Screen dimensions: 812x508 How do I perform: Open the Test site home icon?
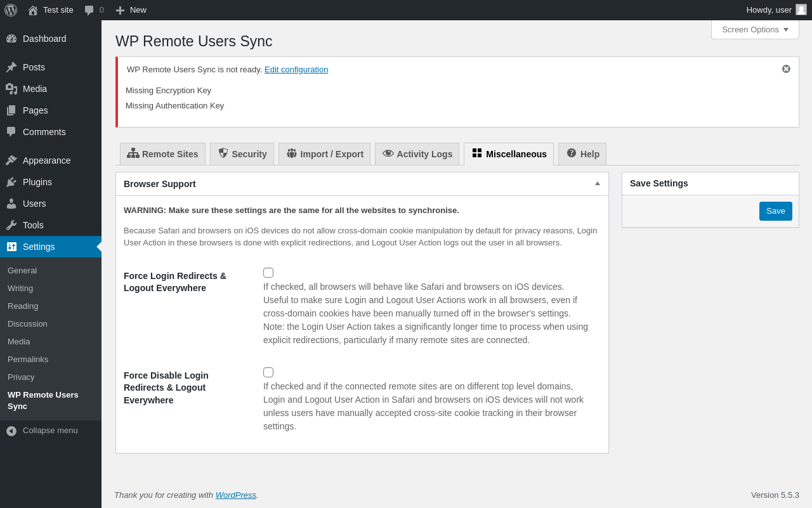click(x=33, y=10)
